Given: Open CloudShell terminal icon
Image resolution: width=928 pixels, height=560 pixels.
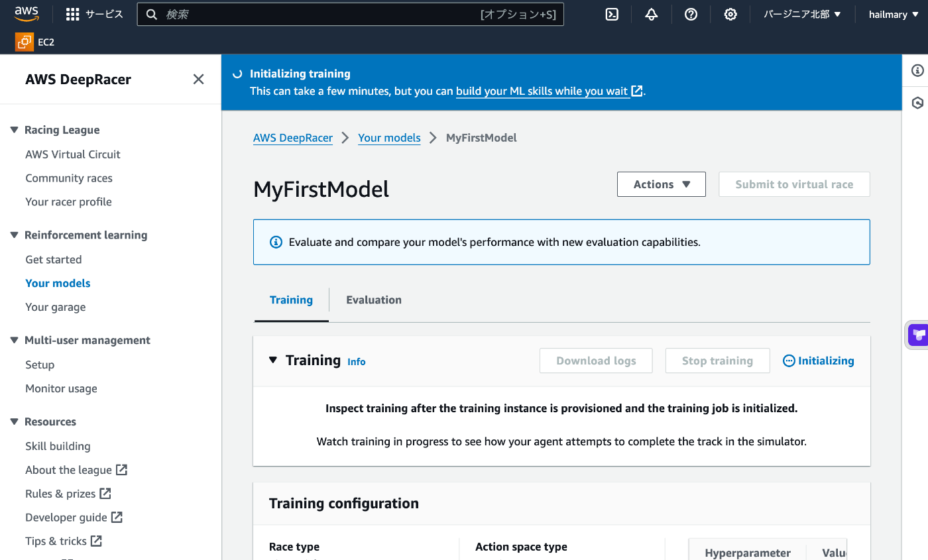Looking at the screenshot, I should [x=612, y=15].
